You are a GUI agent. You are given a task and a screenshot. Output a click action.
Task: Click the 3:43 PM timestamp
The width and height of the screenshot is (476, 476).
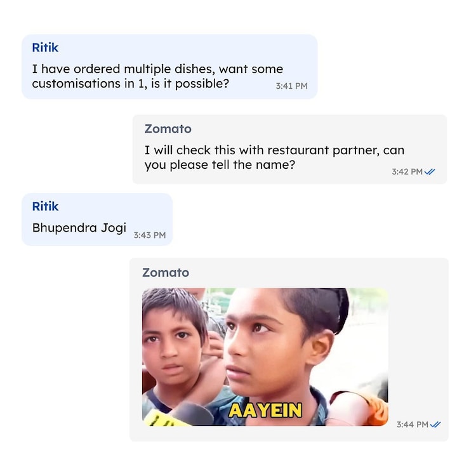click(x=150, y=235)
